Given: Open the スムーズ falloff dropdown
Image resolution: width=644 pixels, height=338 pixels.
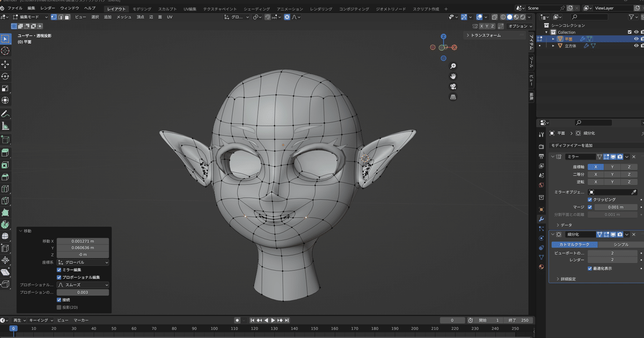Looking at the screenshot, I should (x=83, y=285).
